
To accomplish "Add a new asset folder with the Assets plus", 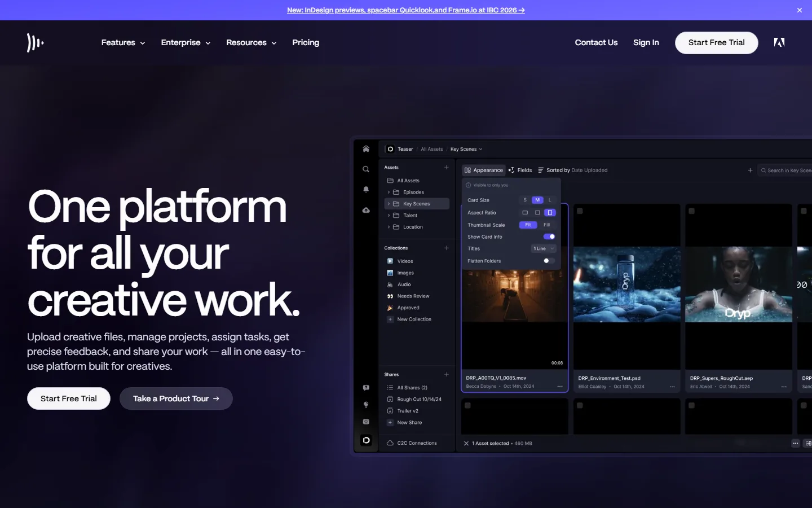I will pyautogui.click(x=447, y=167).
